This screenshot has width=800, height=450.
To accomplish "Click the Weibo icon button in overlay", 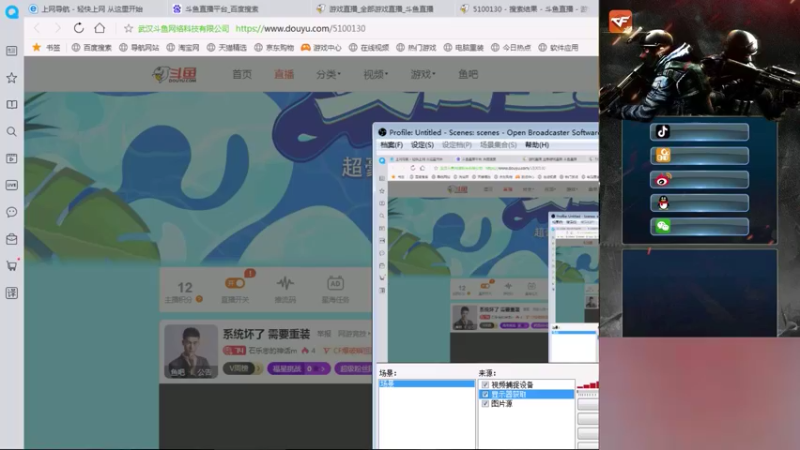I will click(699, 180).
